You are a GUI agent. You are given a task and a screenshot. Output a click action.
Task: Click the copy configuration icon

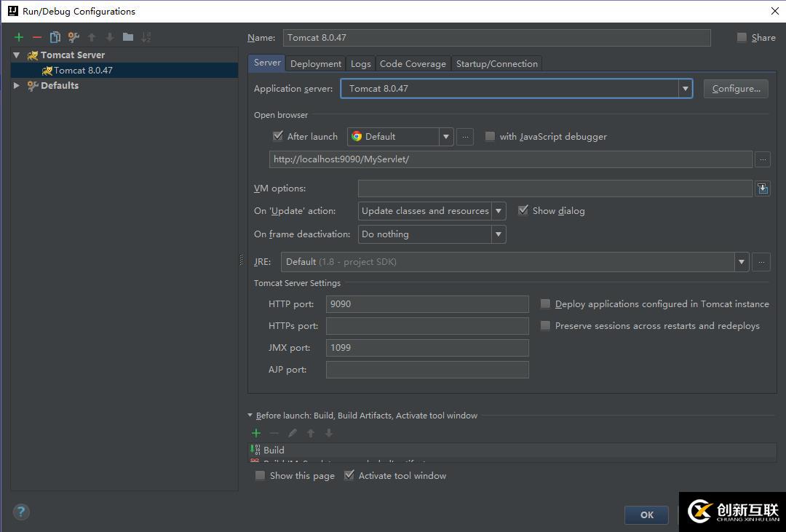point(55,37)
